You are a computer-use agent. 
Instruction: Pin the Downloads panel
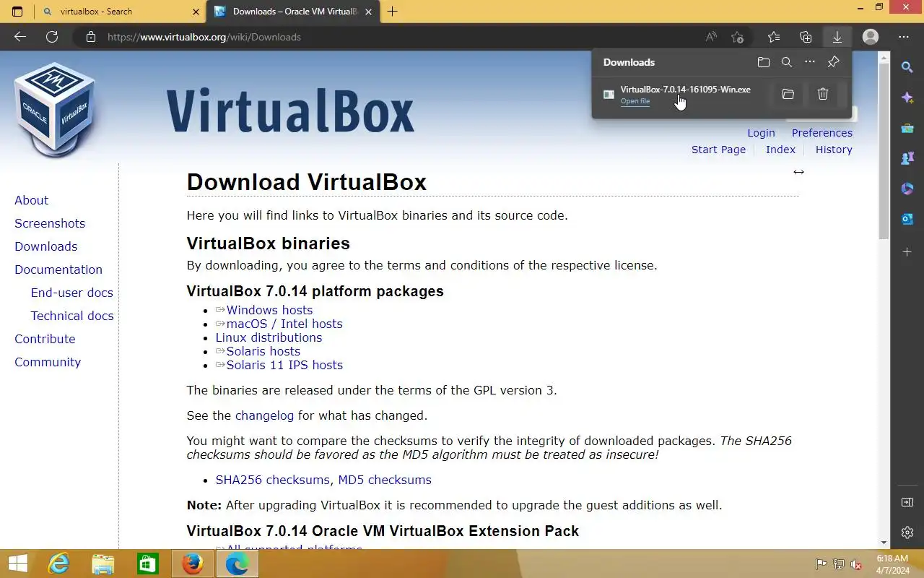tap(834, 62)
